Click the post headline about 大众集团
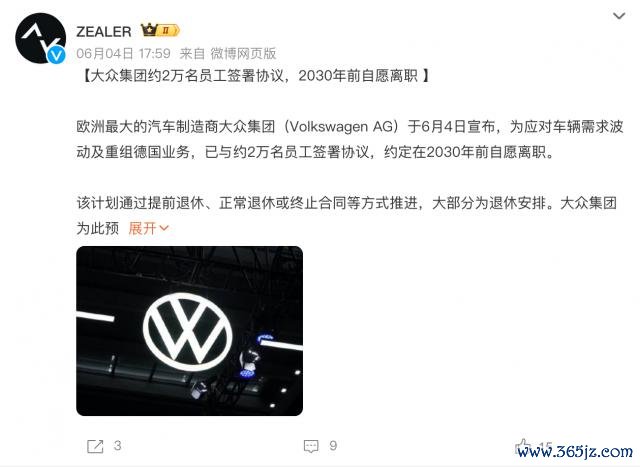The image size is (640, 467). pos(256,76)
